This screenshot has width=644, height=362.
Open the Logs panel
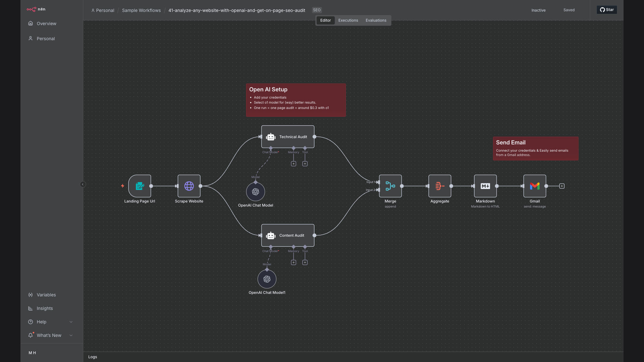coord(93,357)
